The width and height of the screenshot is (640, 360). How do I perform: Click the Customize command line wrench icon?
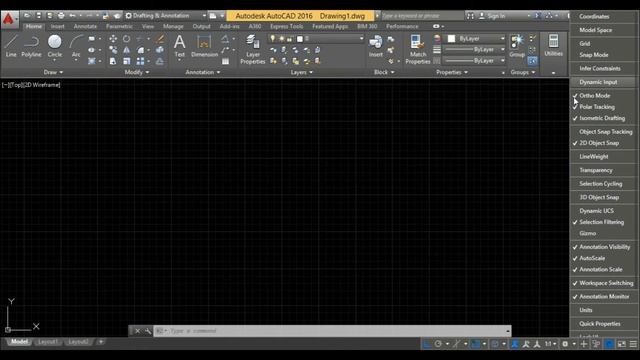tap(148, 331)
